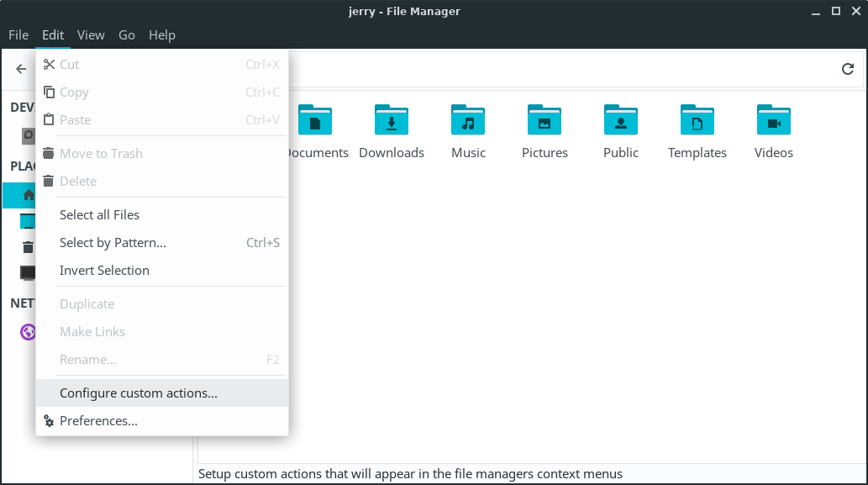
Task: Choose Configure custom actions from the Edit menu
Action: pos(139,393)
